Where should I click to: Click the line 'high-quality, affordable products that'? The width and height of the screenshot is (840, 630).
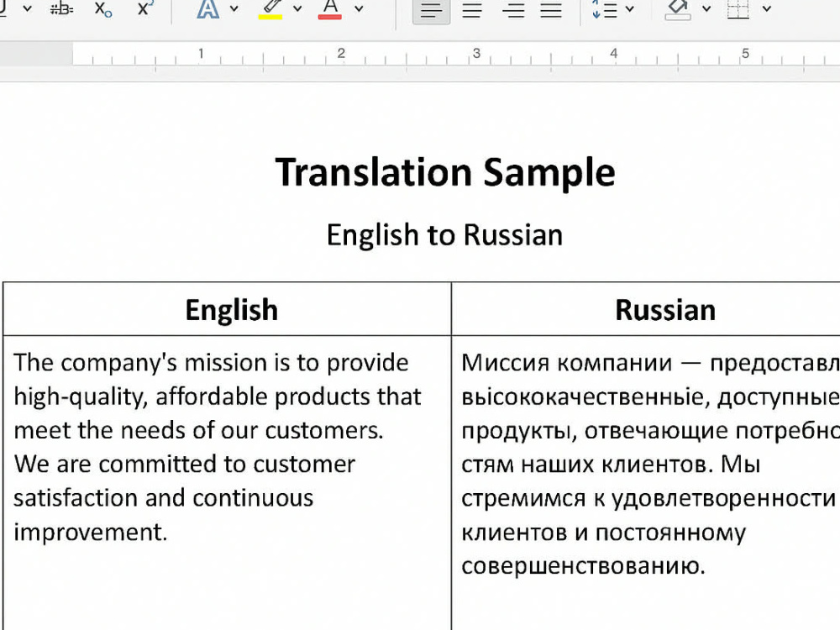tap(218, 397)
